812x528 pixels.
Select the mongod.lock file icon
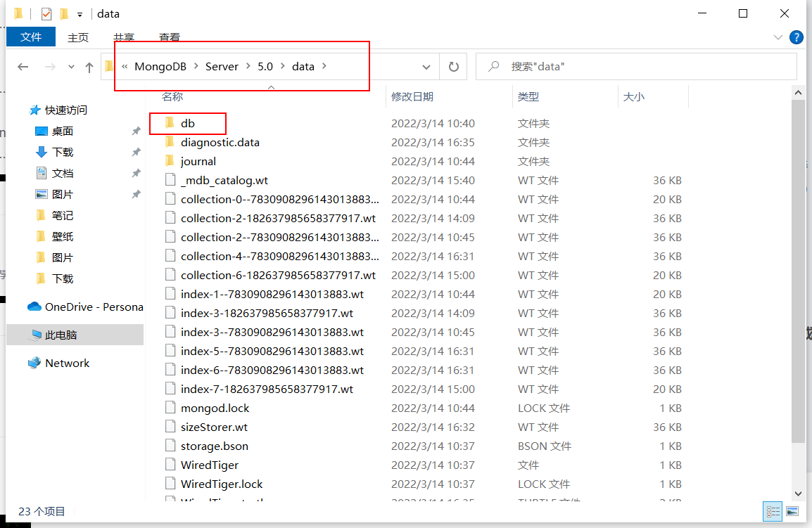[170, 408]
